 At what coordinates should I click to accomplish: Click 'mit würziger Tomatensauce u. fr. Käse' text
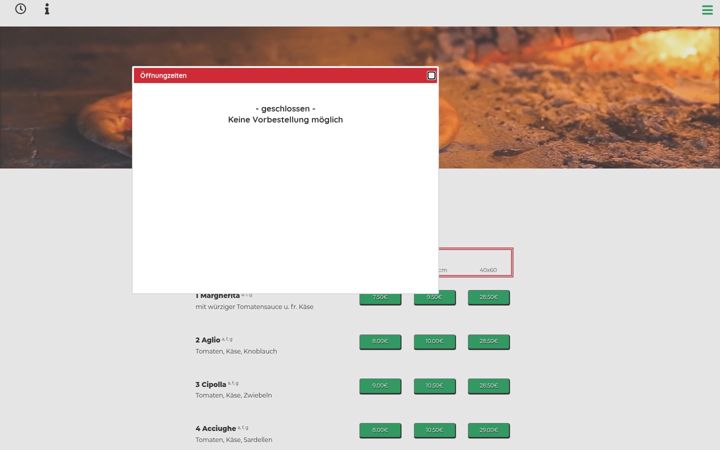(x=254, y=307)
